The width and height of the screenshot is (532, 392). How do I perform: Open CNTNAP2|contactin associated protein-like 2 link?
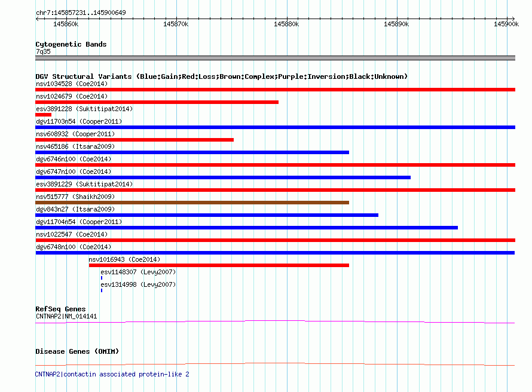pos(112,374)
